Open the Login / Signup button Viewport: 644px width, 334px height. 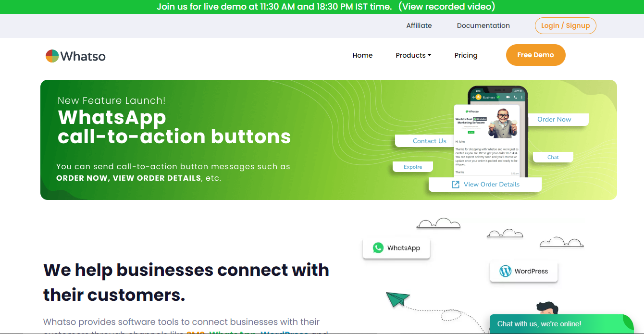point(565,25)
